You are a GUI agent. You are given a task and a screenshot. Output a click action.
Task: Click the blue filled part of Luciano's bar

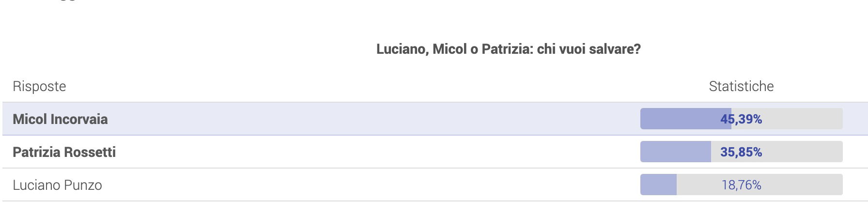[658, 185]
